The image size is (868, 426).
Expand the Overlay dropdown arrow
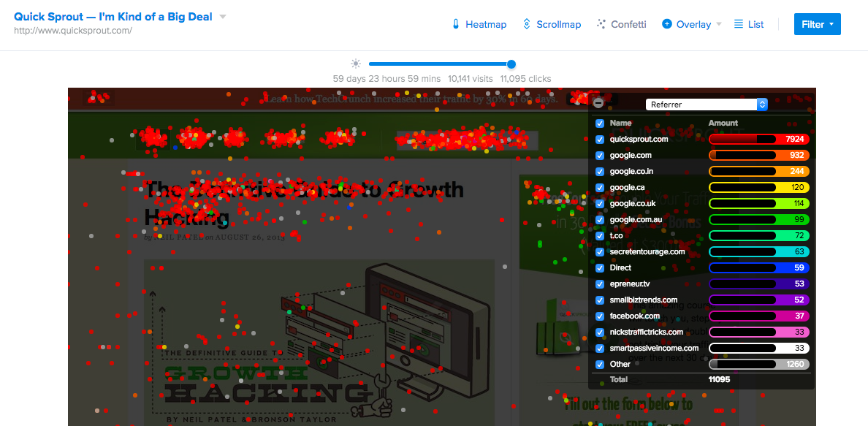(x=719, y=24)
